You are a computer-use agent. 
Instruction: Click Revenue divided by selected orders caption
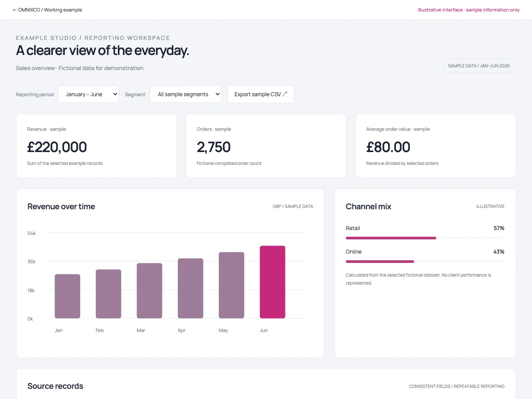(x=403, y=164)
